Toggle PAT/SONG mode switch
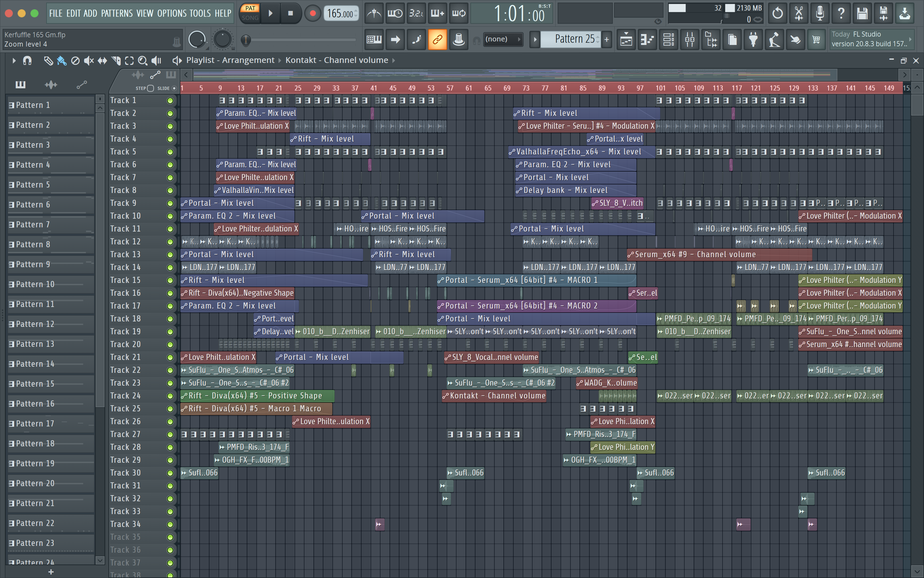This screenshot has width=924, height=578. (250, 13)
